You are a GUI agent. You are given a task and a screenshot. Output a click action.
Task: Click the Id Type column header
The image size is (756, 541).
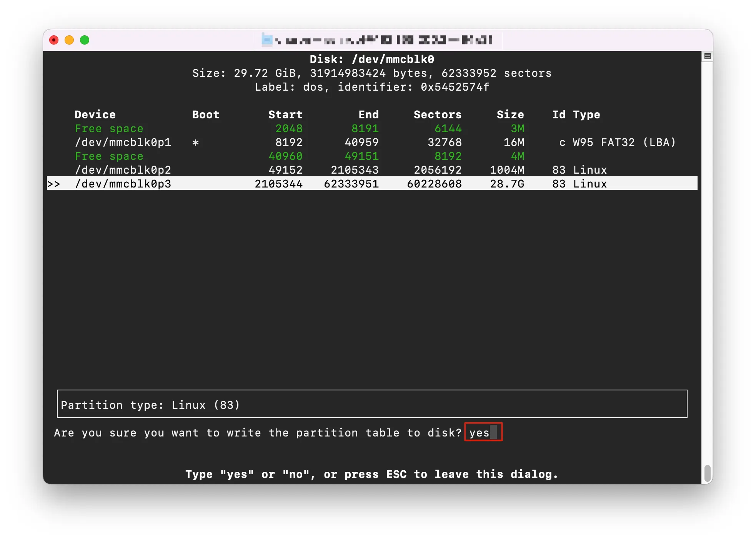tap(576, 115)
